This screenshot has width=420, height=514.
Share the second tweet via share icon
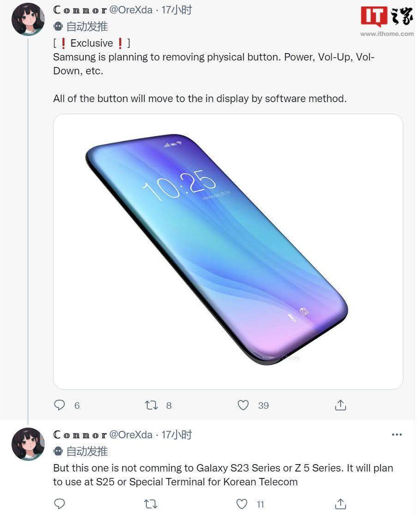pos(341,504)
